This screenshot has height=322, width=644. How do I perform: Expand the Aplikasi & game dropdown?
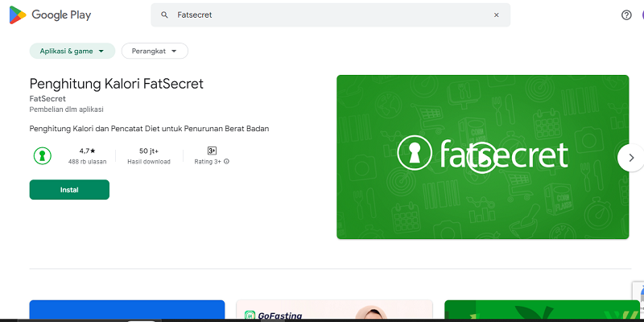72,51
